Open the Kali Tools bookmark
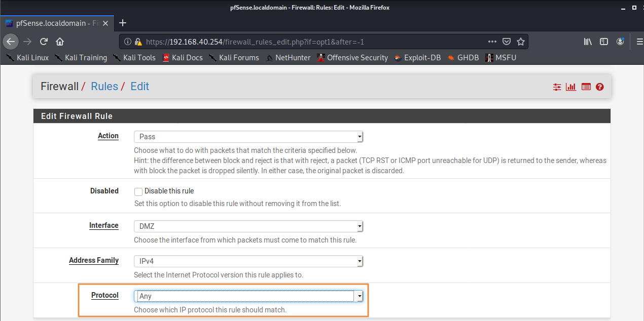This screenshot has width=644, height=321. point(134,58)
